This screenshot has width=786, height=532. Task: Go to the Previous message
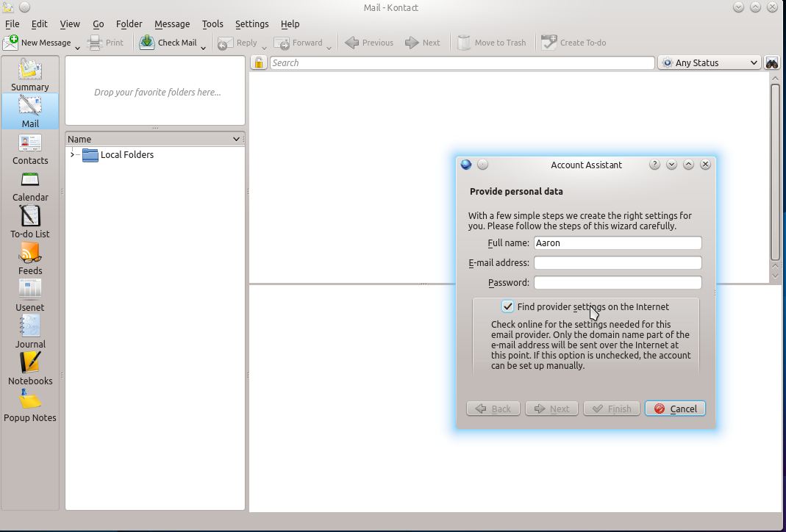369,43
